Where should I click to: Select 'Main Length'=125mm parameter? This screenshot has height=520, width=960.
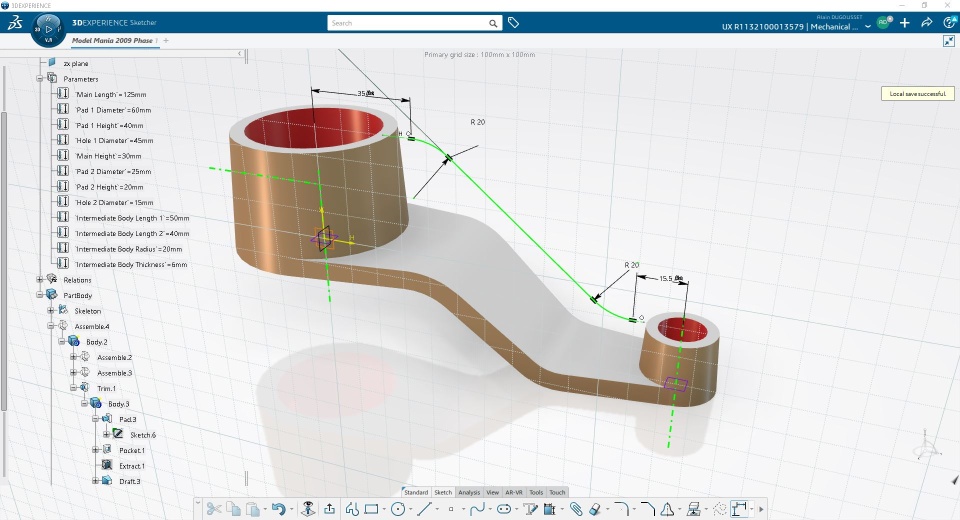point(111,95)
